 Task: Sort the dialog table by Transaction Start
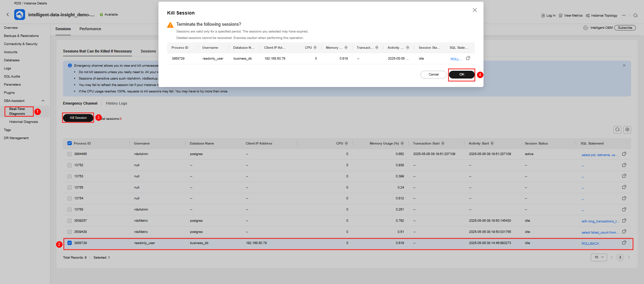click(x=377, y=48)
